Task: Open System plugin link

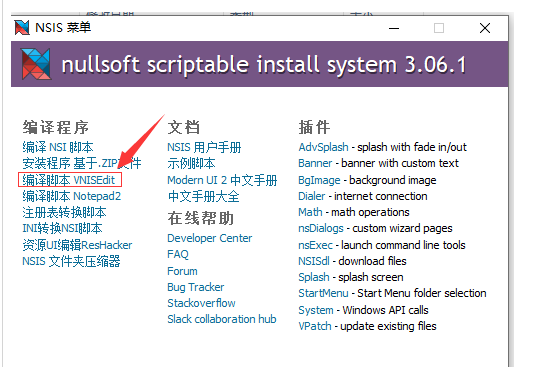Action: [x=316, y=310]
